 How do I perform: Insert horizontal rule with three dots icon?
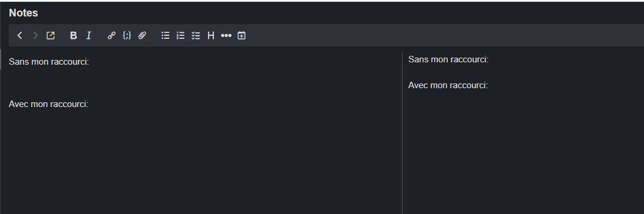[x=226, y=36]
